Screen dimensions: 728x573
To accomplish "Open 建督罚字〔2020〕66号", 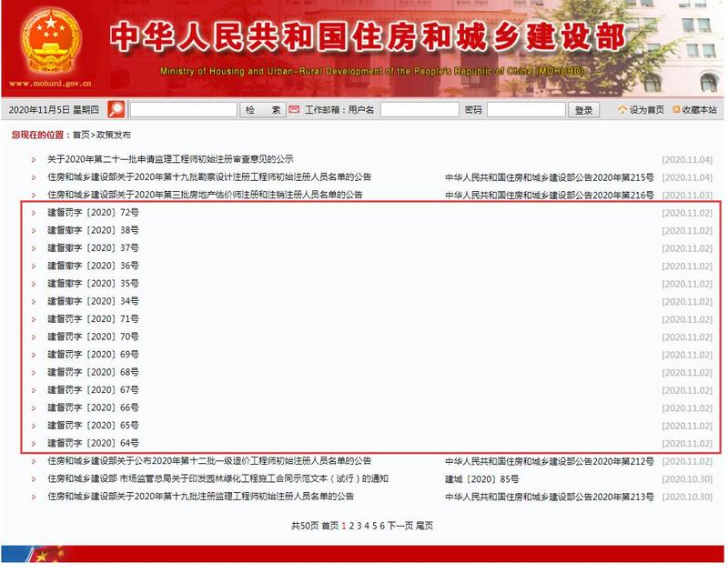I will (93, 407).
